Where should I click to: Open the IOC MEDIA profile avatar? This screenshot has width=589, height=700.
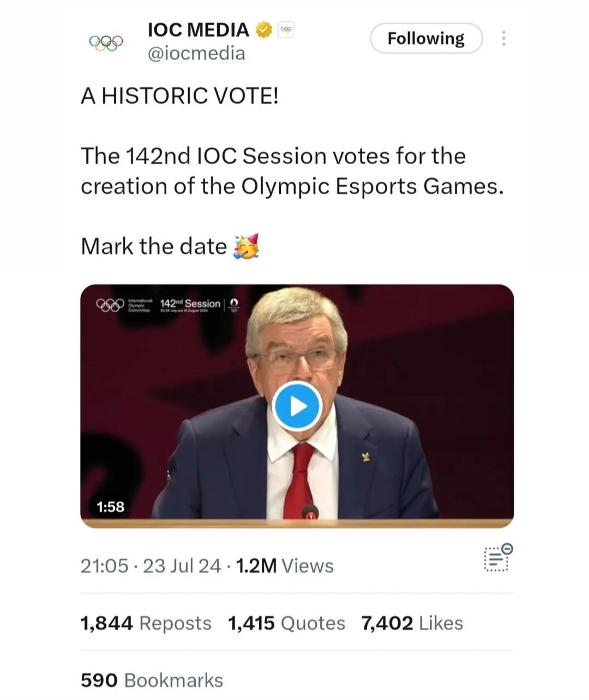pos(106,41)
